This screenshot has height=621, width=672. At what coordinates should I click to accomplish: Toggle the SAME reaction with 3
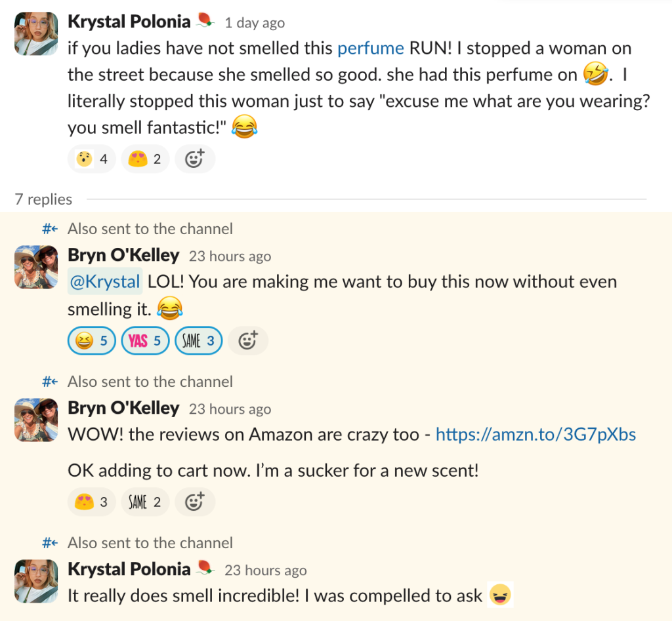(198, 340)
